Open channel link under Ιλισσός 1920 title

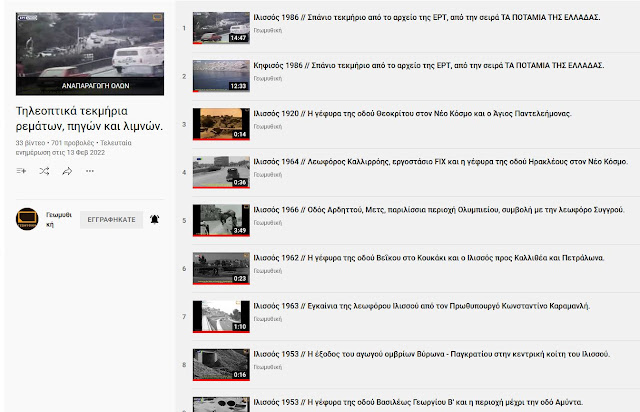coord(268,127)
